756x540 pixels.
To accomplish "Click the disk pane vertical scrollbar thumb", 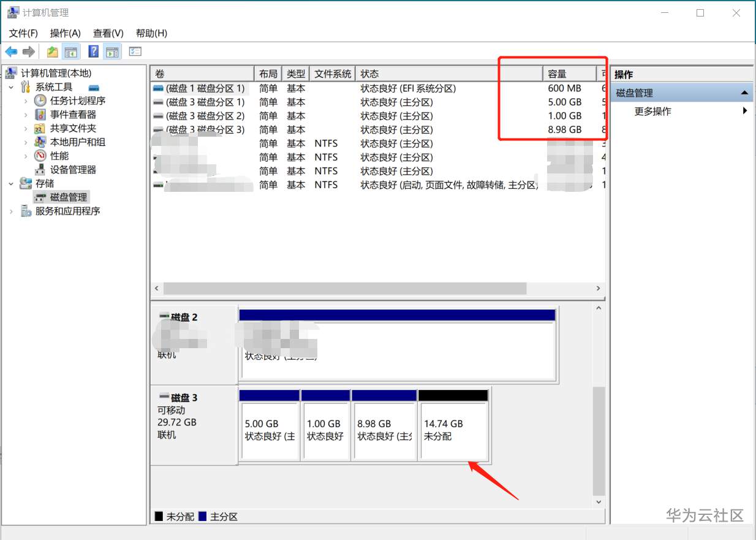I will pos(599,441).
